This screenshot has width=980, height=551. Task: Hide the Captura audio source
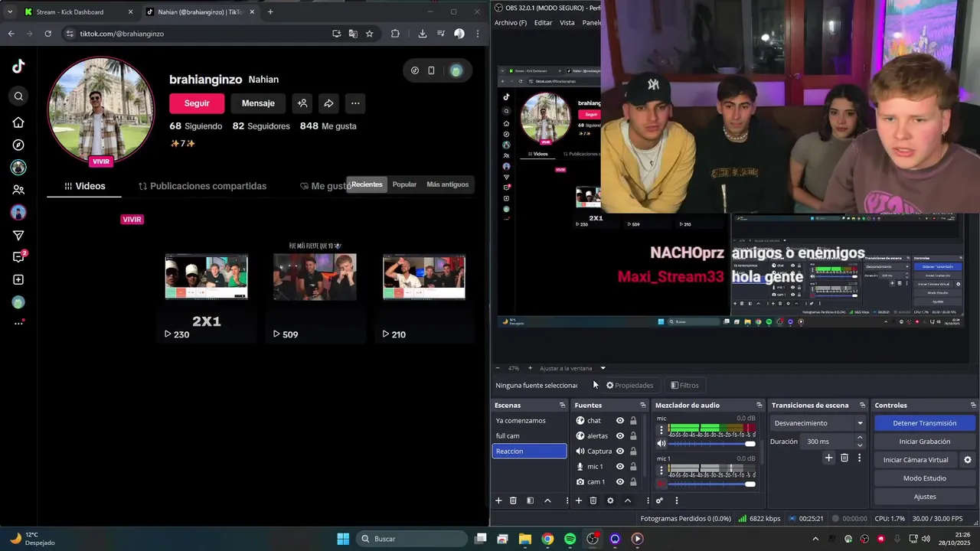620,452
